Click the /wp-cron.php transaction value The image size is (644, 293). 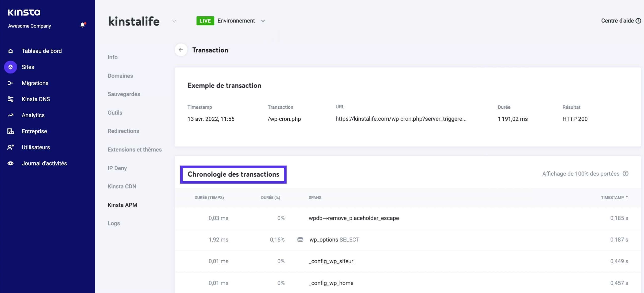tap(284, 119)
